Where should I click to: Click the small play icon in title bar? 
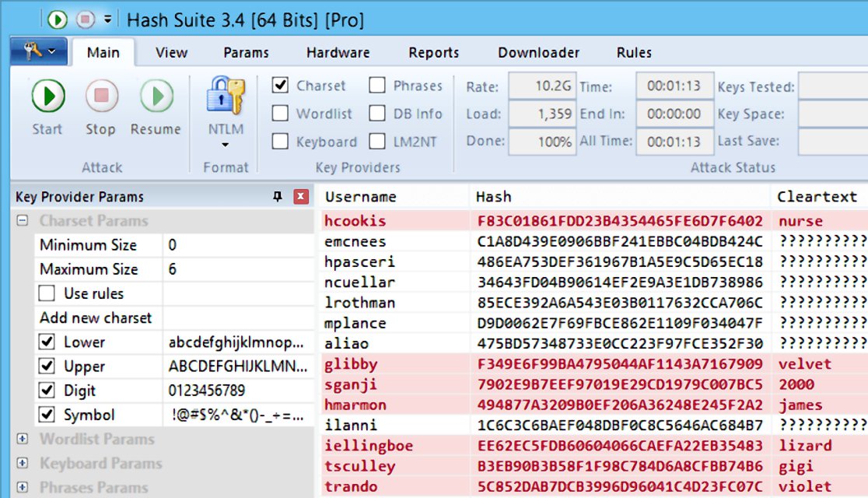point(58,19)
